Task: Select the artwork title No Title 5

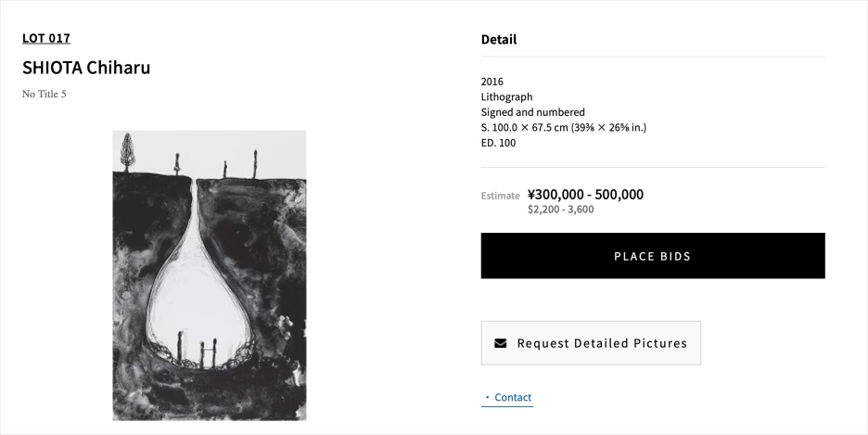Action: tap(45, 94)
